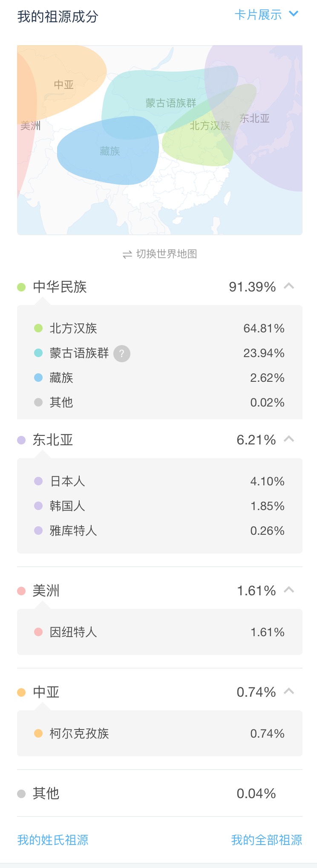The height and width of the screenshot is (868, 317).
Task: Select the 藏族 blue region on the map
Action: click(x=109, y=151)
